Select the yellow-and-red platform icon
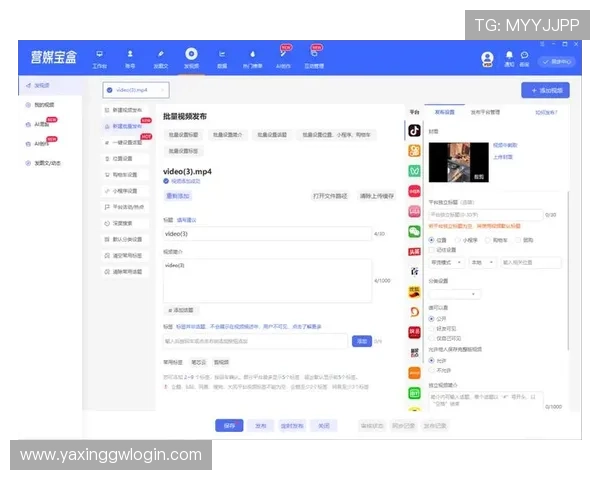Viewport: 600px width, 480px height. 414,292
